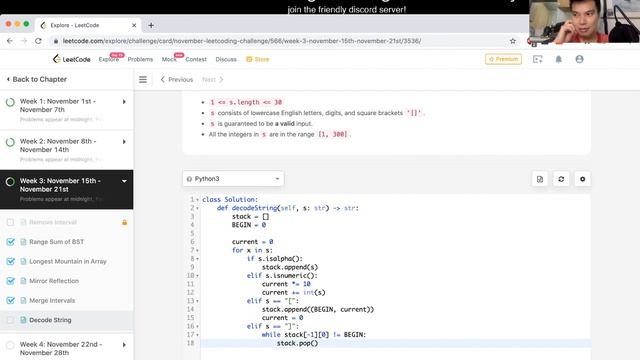Click the Week 2 progress circle

point(10,142)
